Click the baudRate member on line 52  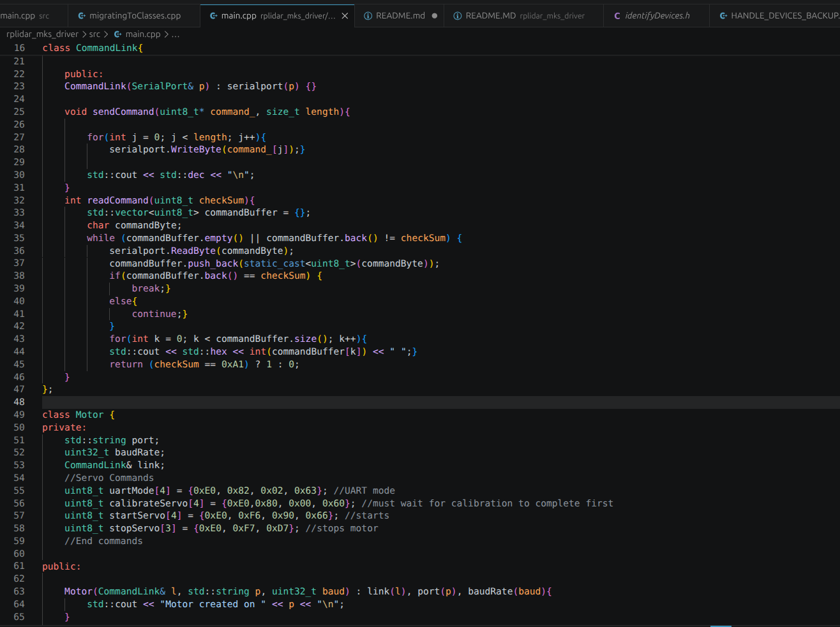click(137, 452)
